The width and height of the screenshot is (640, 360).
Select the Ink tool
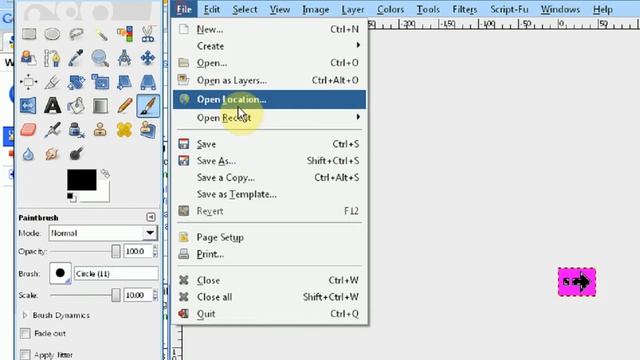[76, 130]
